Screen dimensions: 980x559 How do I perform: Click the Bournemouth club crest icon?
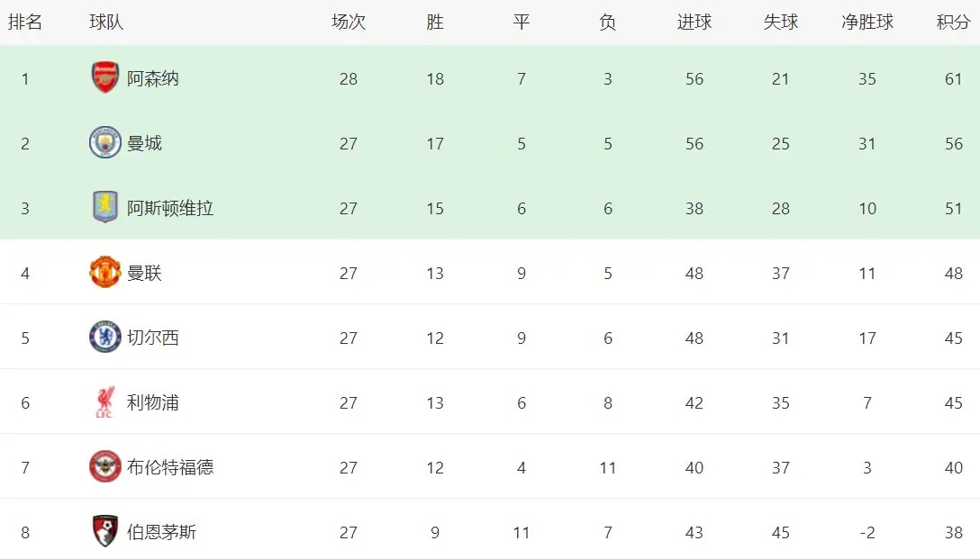click(x=105, y=532)
